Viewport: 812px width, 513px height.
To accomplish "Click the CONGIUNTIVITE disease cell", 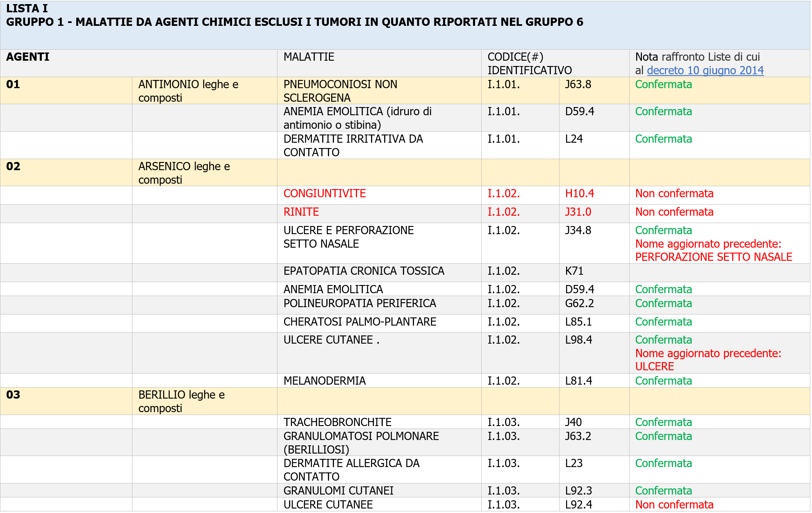I will coord(325,194).
